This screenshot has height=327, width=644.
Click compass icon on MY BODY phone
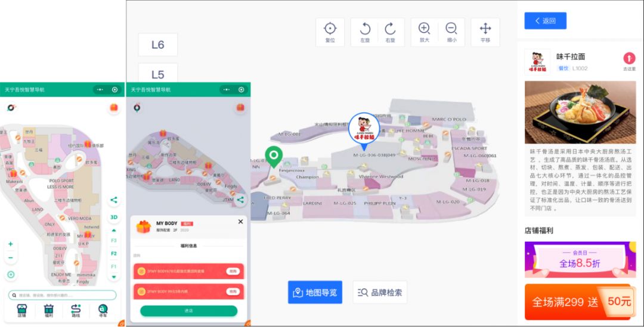[x=137, y=108]
